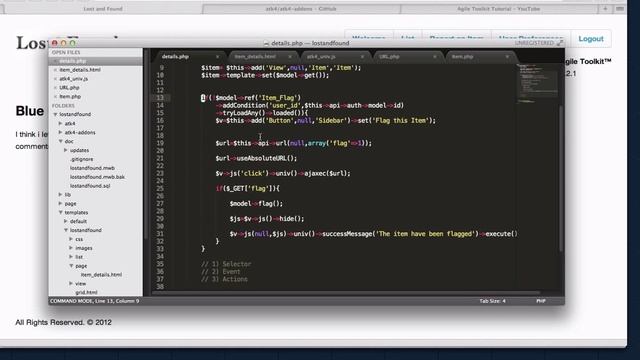Click the minimap code overview
Screen dimensions: 640x360
pyautogui.click(x=538, y=83)
